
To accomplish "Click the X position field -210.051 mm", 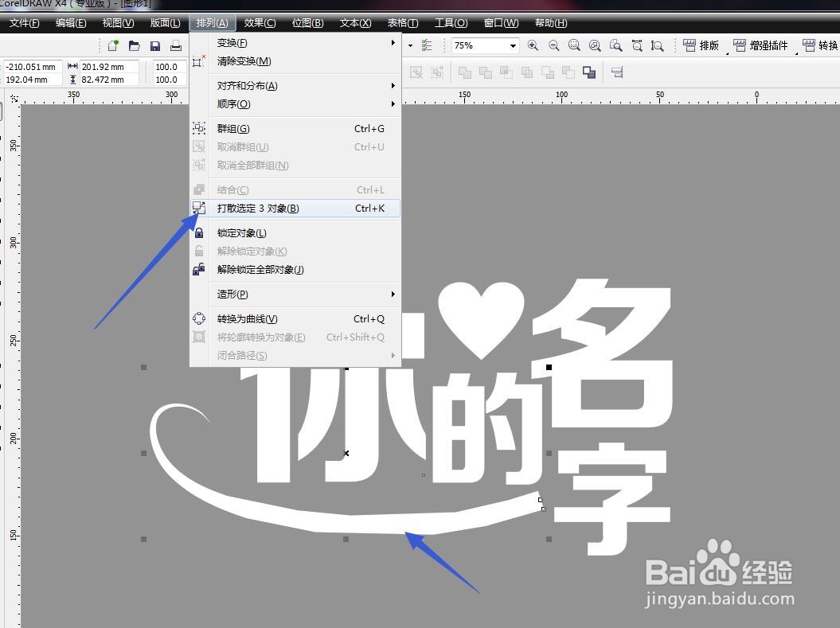I will click(x=32, y=67).
